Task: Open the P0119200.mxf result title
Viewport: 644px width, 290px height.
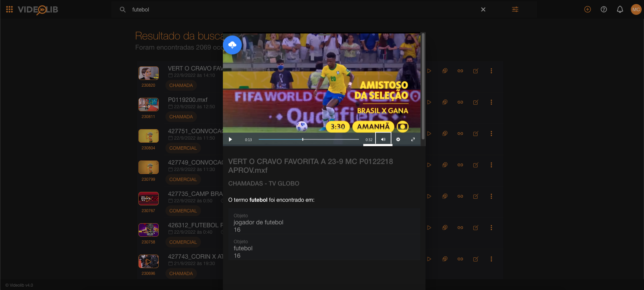Action: (188, 99)
